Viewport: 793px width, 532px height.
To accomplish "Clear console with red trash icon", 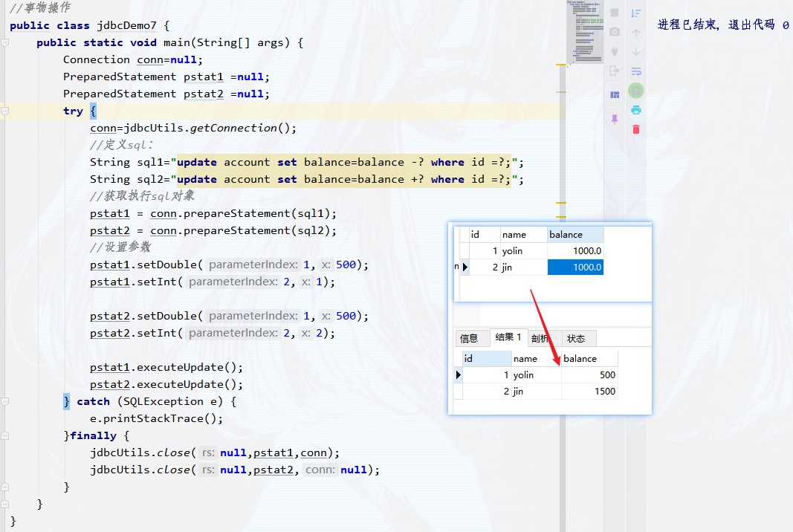I will (x=636, y=129).
